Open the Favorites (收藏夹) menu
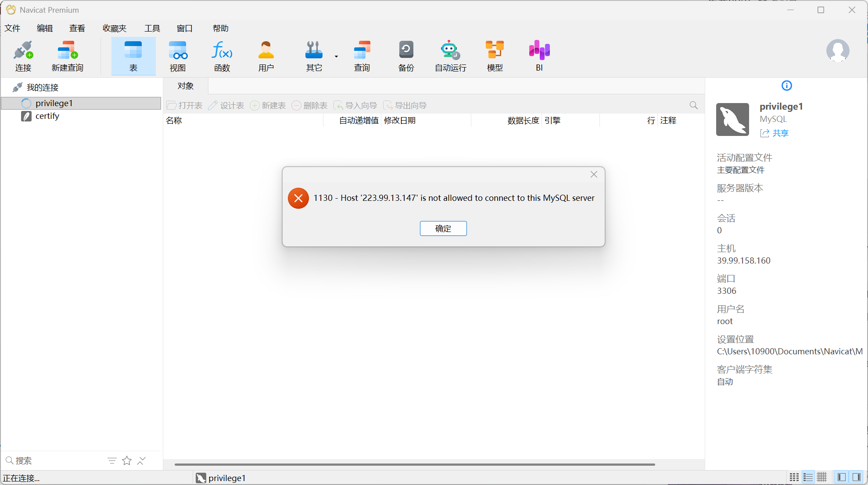The image size is (868, 485). coord(115,29)
